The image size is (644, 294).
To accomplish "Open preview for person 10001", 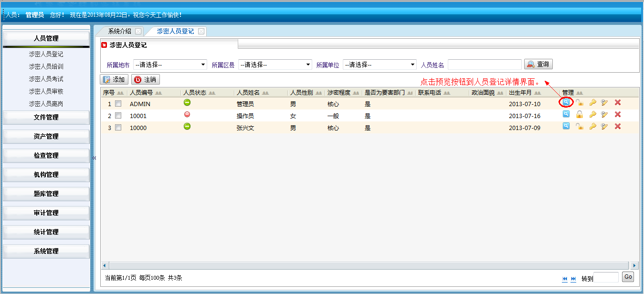I will (x=566, y=114).
